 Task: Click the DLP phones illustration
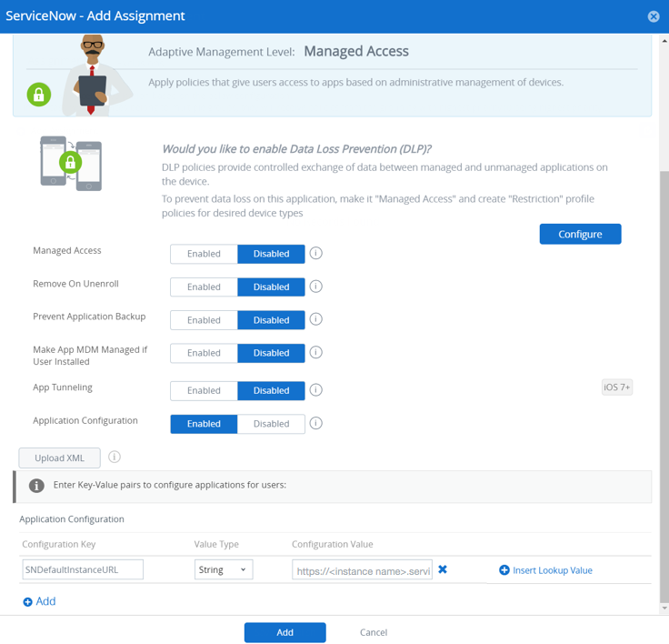pos(71,164)
